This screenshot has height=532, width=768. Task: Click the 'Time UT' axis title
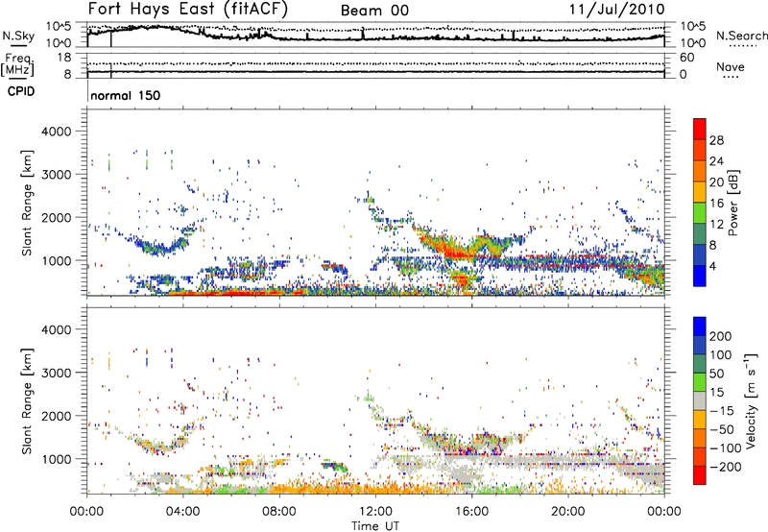[375, 526]
